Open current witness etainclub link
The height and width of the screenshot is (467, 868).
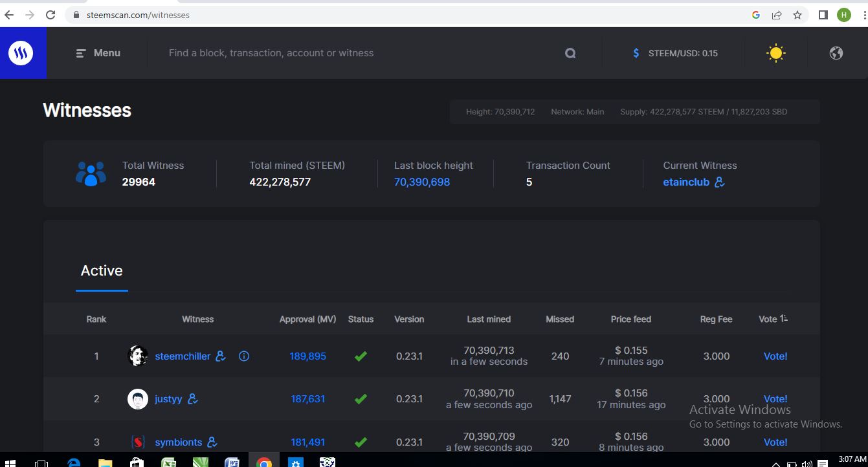coord(686,182)
